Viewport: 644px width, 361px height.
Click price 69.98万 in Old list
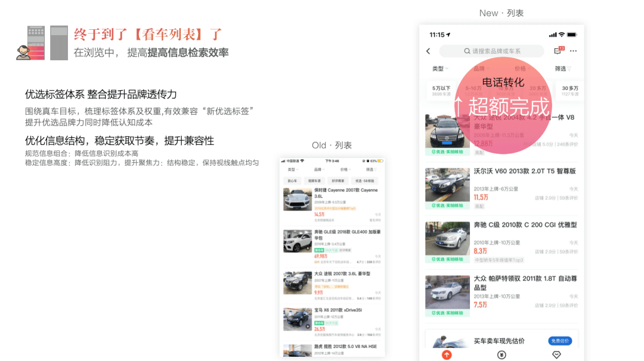pos(321,256)
